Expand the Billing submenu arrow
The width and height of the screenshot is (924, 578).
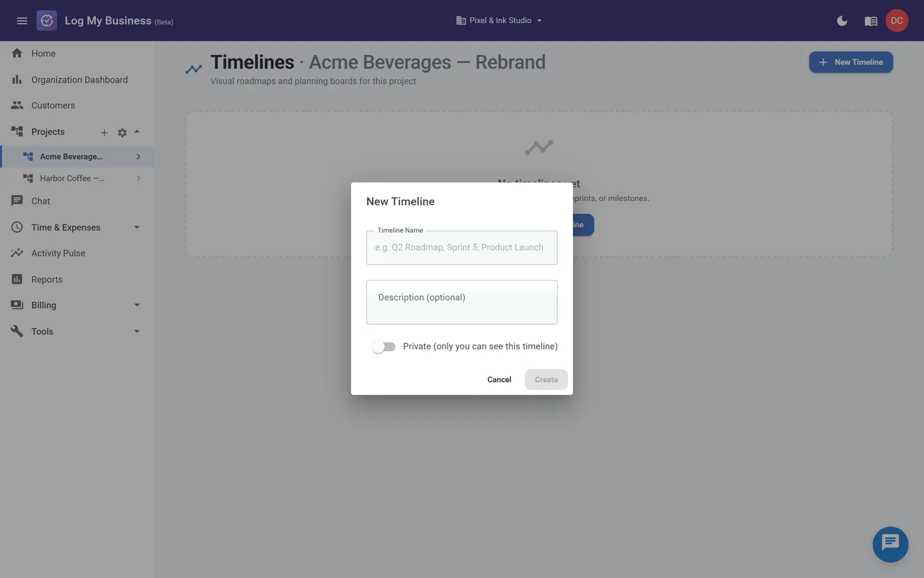coord(137,305)
